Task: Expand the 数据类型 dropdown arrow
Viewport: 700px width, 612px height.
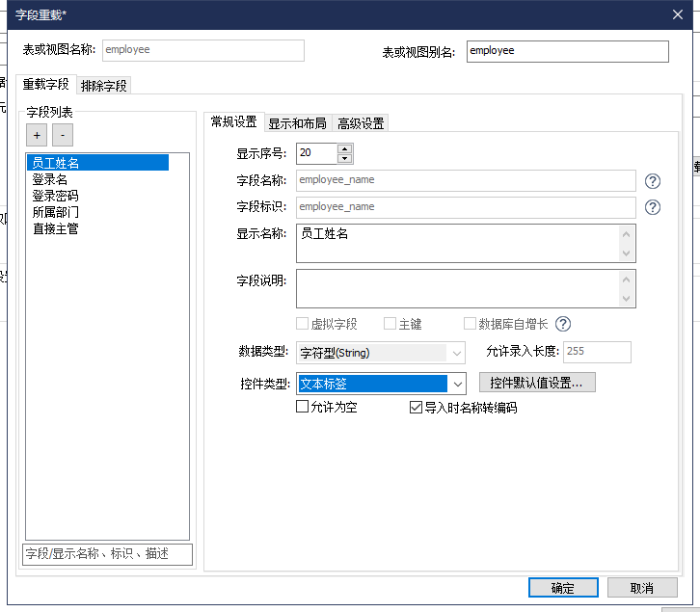Action: (457, 353)
